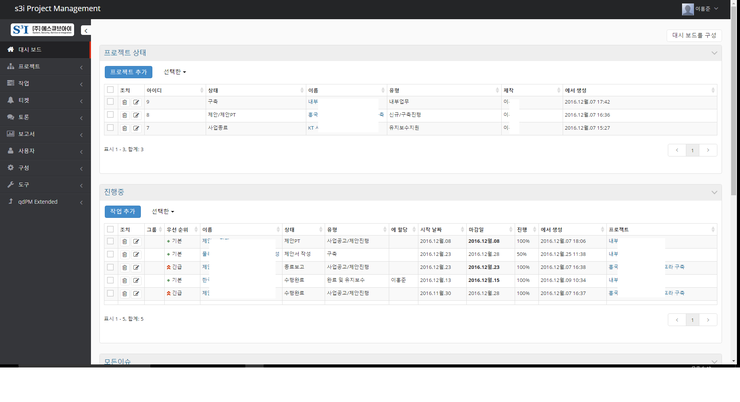Click the 대시 보드를 구성 button
Image resolution: width=740 pixels, height=402 pixels.
pos(693,35)
